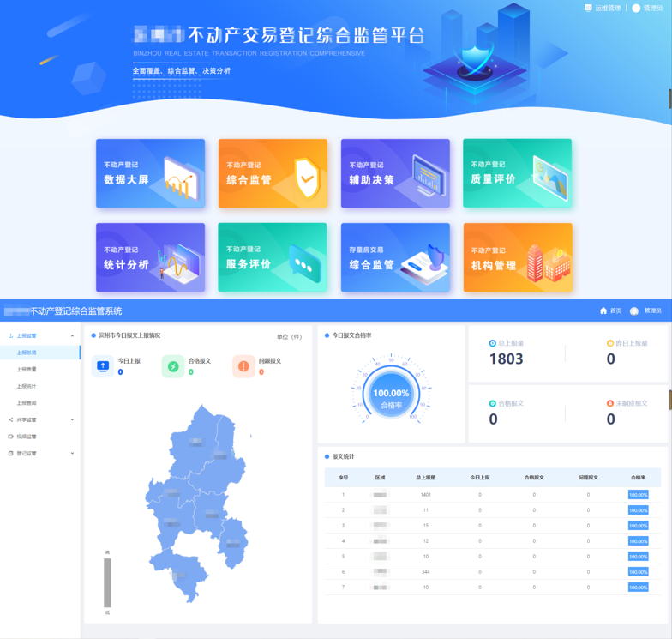Click the 今日上报 upload icon
The width and height of the screenshot is (672, 639).
pyautogui.click(x=103, y=366)
